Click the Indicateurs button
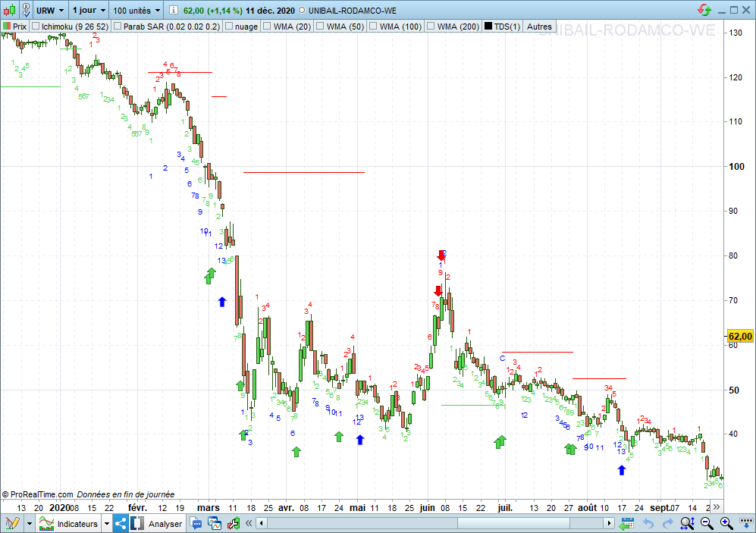The width and height of the screenshot is (756, 533). (x=74, y=523)
